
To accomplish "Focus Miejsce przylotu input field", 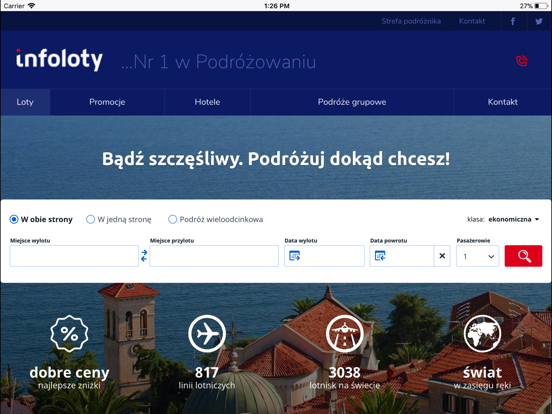I will click(214, 256).
